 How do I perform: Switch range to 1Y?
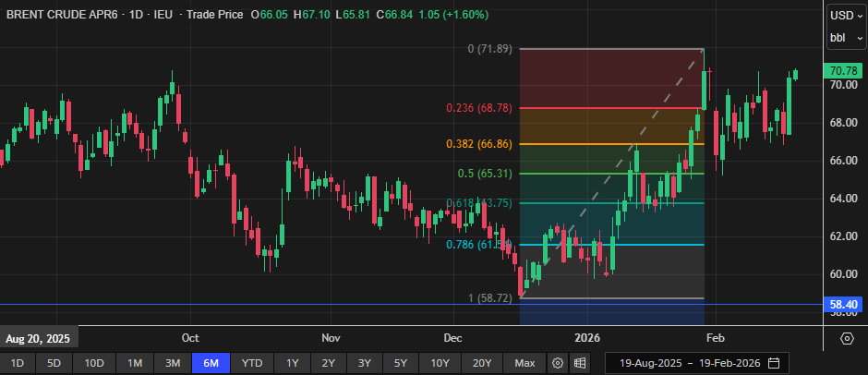(x=293, y=363)
